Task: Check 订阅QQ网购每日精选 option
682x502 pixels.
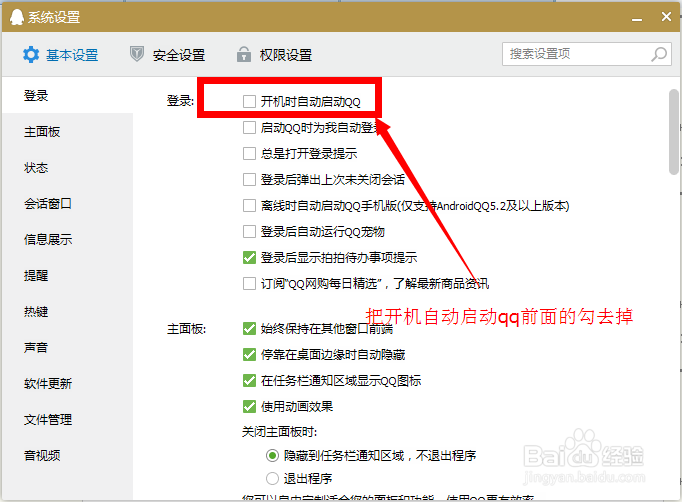Action: point(249,284)
